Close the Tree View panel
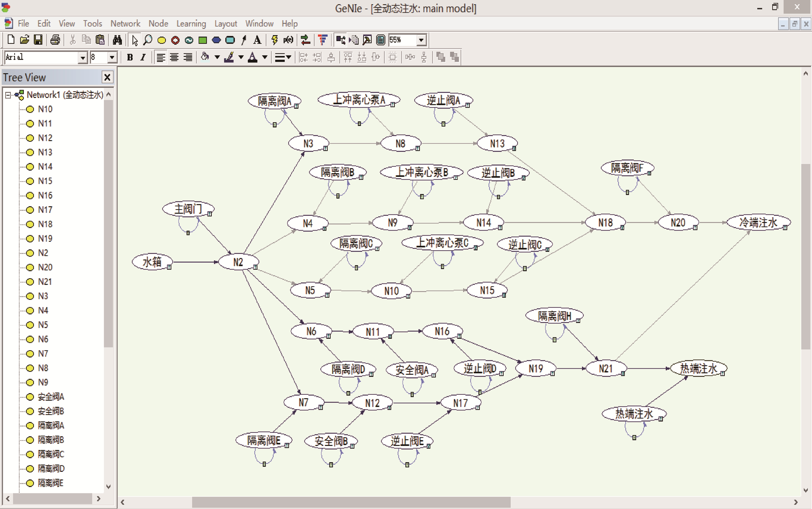This screenshot has width=812, height=509. 107,77
